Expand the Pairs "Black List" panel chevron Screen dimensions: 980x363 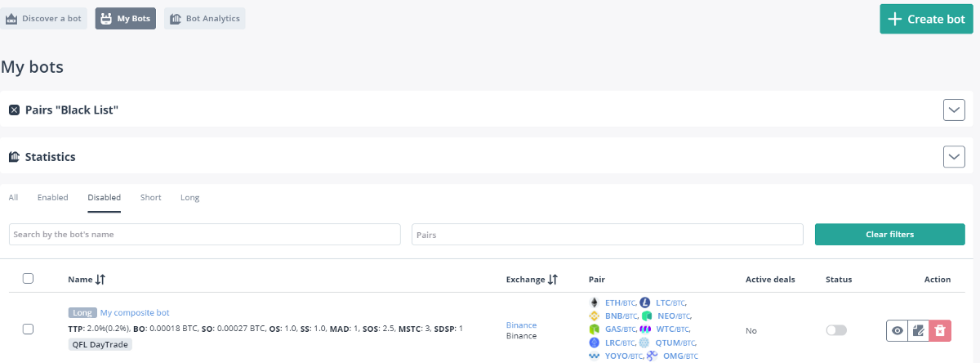[x=954, y=110]
